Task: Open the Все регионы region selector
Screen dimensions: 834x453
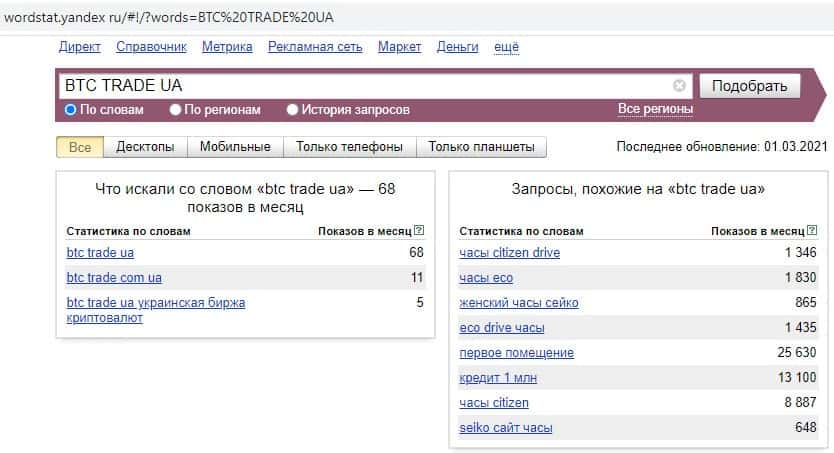Action: [655, 109]
